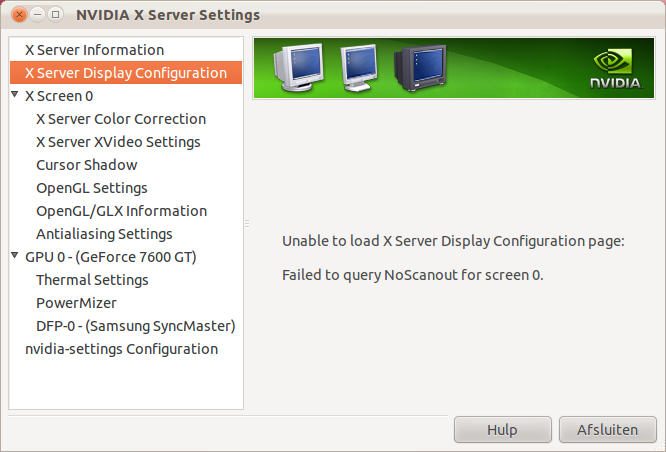Open DFP-0 Samsung SyncMaster display page
Screen dimensions: 666x452
pos(135,326)
